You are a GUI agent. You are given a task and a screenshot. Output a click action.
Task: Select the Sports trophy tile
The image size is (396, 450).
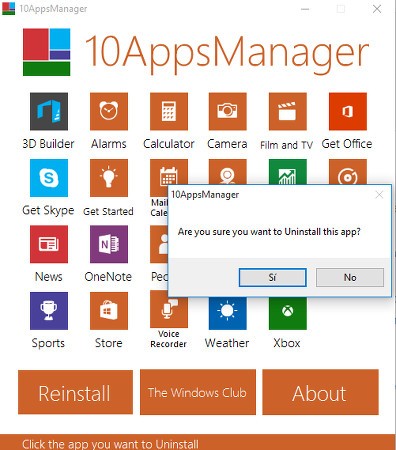coord(49,311)
